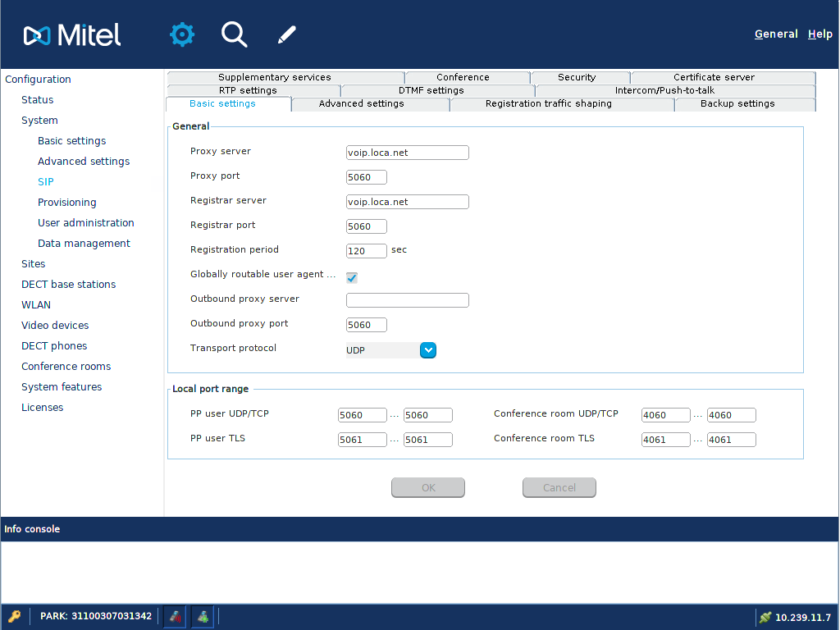840x630 pixels.
Task: Click the key icon in status bar
Action: (x=15, y=616)
